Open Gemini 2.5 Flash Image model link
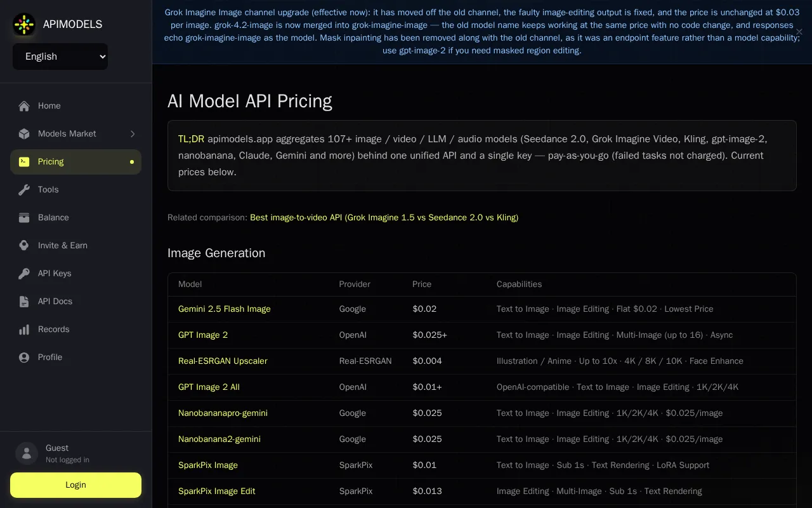Screen dimensions: 812x508 [x=225, y=309]
